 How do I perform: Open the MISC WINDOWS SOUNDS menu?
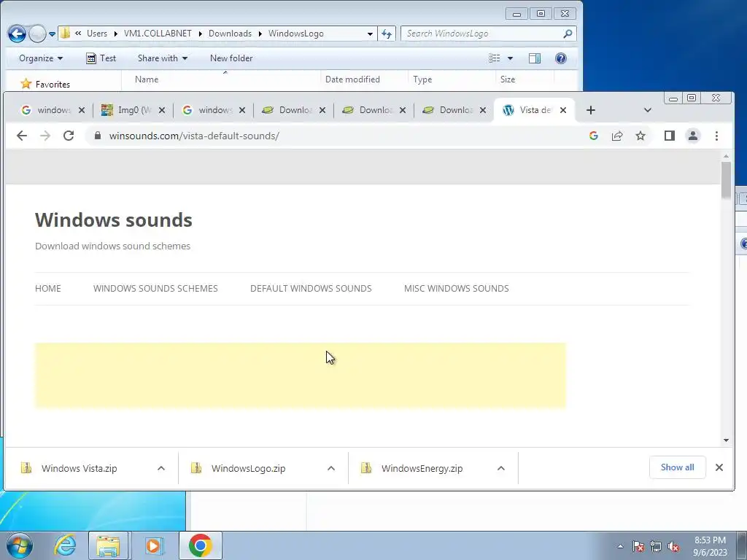456,289
